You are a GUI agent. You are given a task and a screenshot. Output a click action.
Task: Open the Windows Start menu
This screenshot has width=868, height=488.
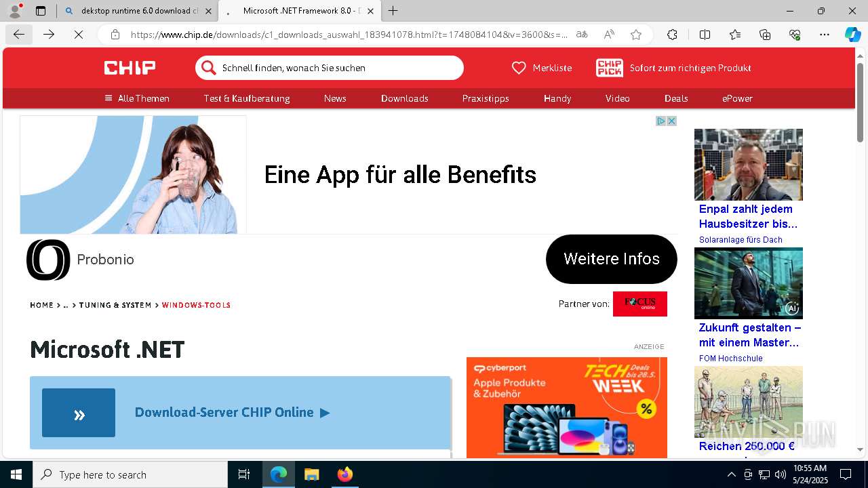16,474
